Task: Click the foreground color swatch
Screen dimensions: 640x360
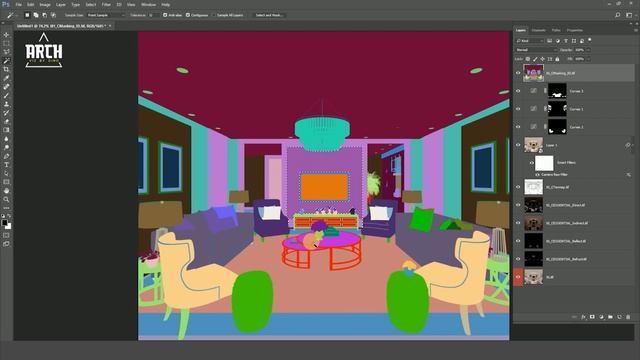Action: [4, 222]
